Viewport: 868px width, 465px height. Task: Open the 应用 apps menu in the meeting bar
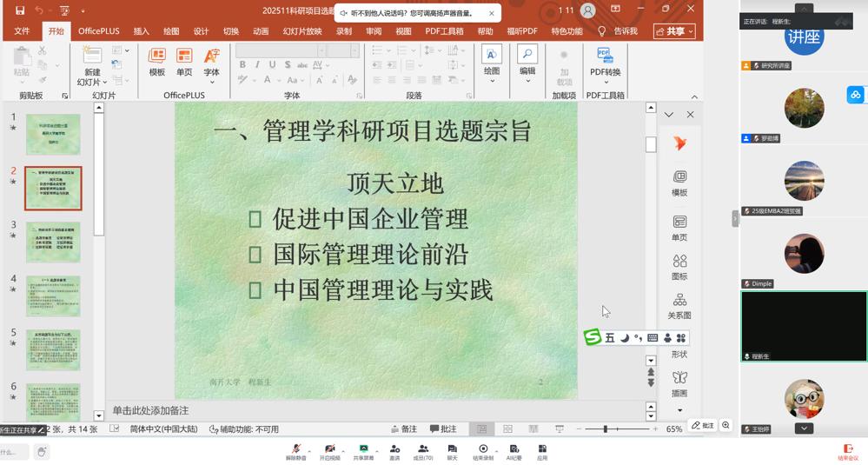[542, 452]
